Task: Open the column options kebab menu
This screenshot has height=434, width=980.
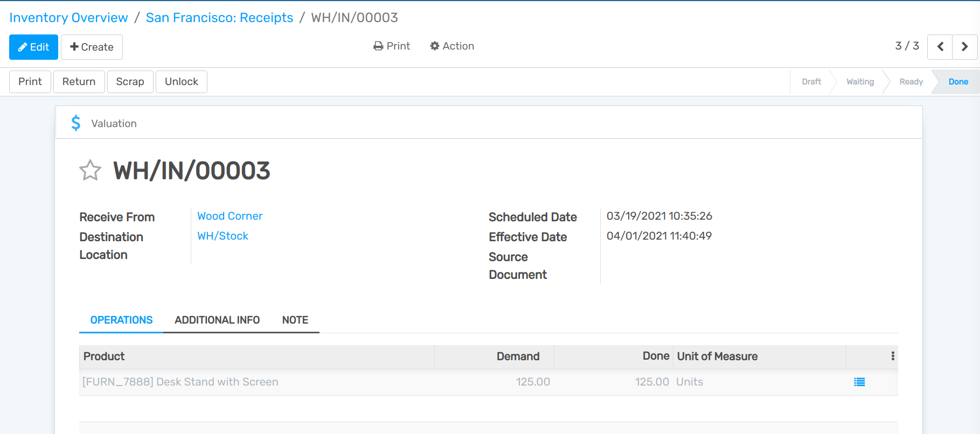Action: [x=893, y=356]
